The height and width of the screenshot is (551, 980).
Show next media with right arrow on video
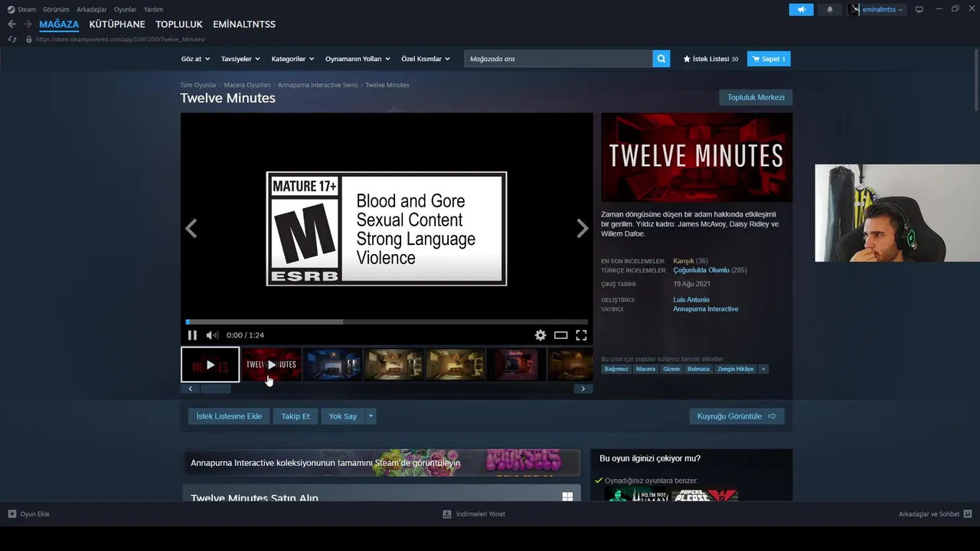point(582,228)
